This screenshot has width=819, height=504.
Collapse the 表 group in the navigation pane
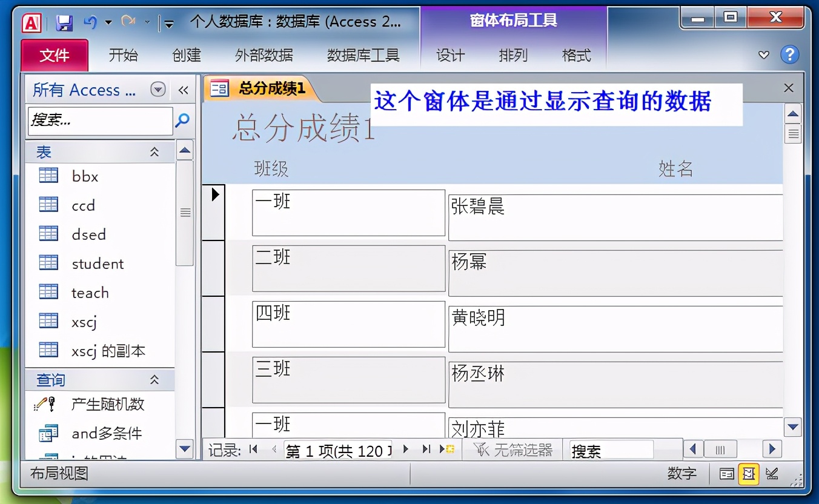click(154, 151)
